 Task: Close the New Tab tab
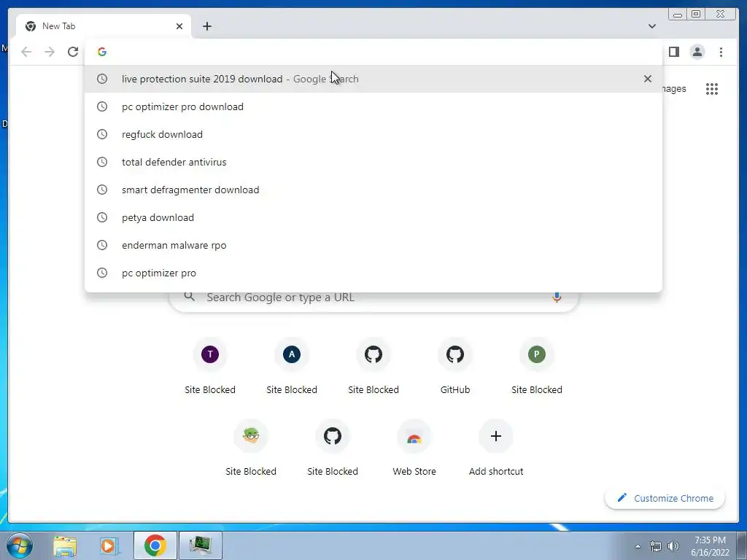point(179,26)
